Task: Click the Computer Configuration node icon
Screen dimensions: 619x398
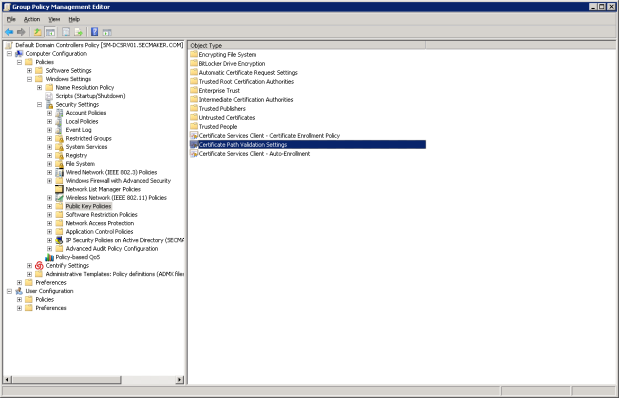Action: (19, 54)
